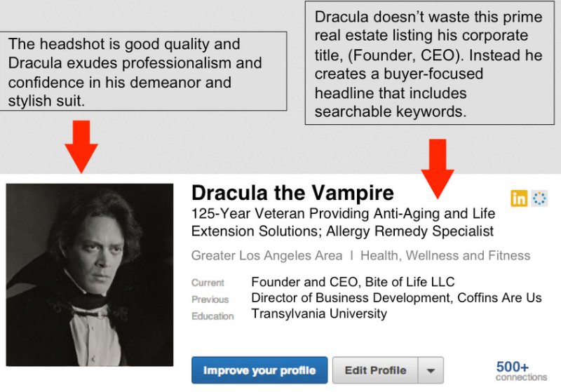Open Founder and CEO, Bite of Life LLC

(x=353, y=282)
